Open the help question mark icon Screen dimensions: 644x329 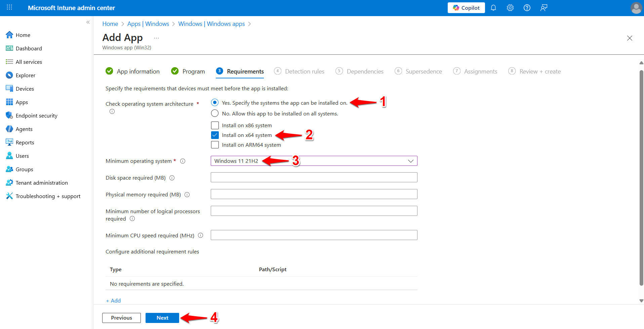click(x=527, y=8)
